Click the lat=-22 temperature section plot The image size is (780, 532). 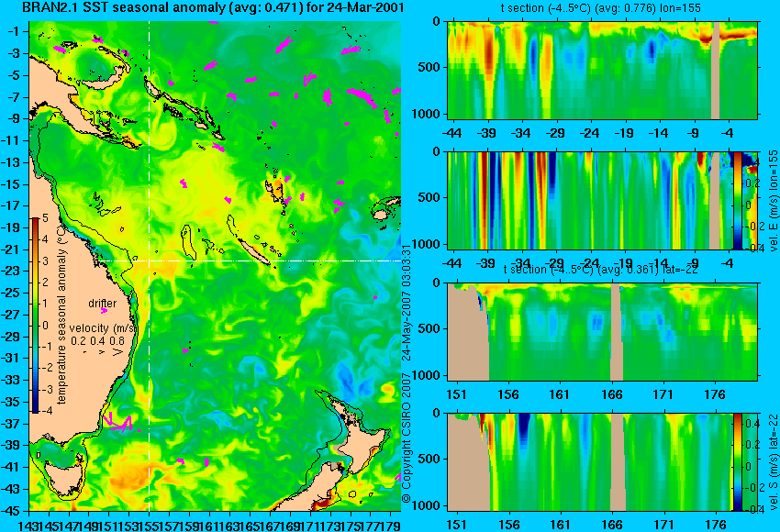(x=602, y=332)
